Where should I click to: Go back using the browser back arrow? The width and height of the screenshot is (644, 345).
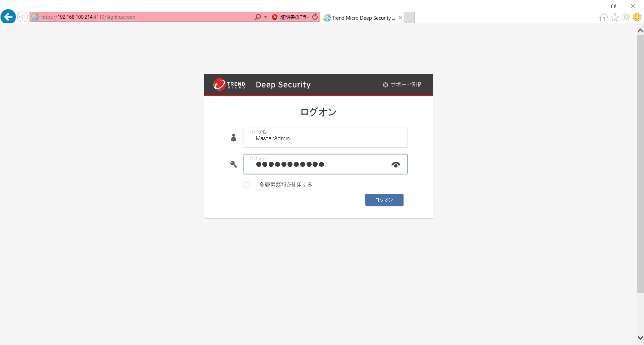pos(8,16)
